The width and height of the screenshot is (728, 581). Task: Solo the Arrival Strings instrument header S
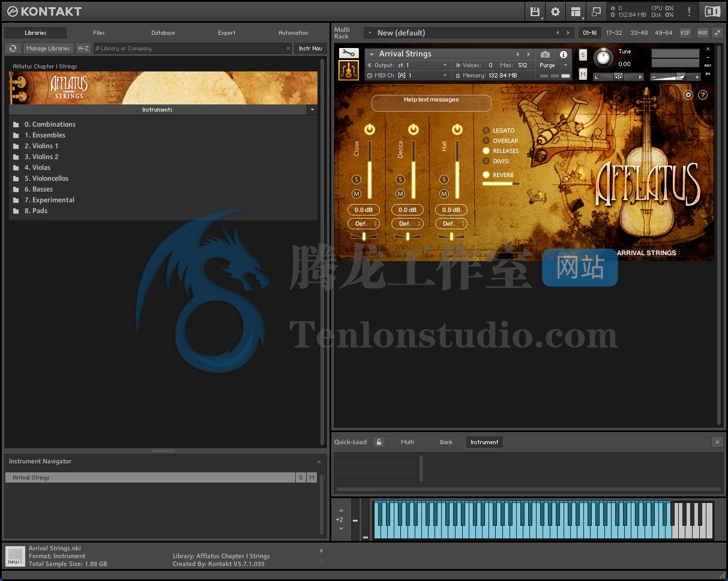pos(583,55)
